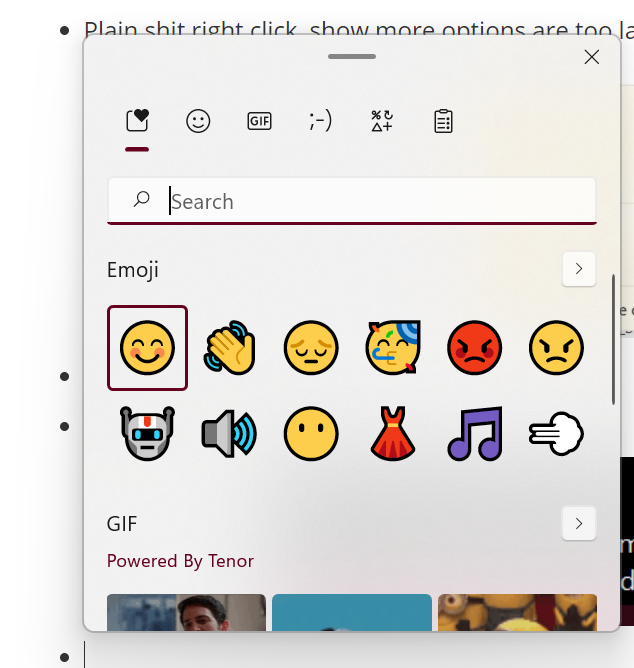Choose the dash wind puff emoji
The width and height of the screenshot is (634, 668).
pyautogui.click(x=556, y=433)
